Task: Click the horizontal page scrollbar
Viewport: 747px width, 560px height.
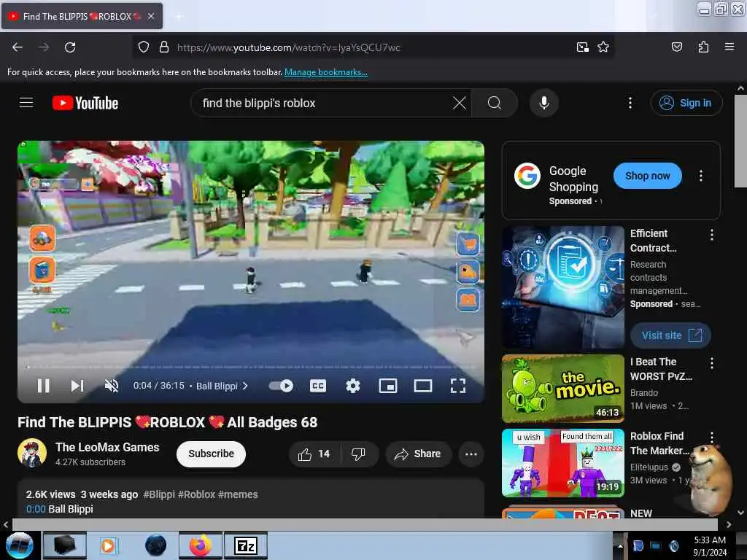Action: tap(365, 524)
